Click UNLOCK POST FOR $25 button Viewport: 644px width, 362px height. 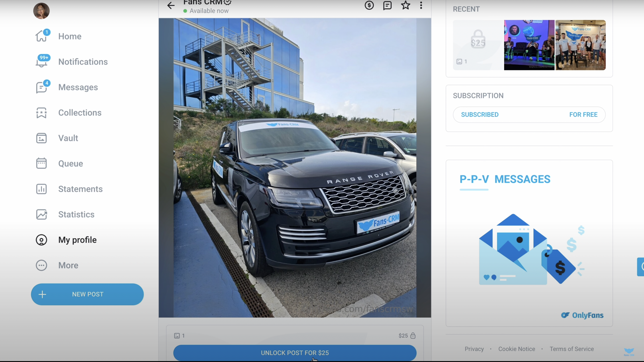[x=295, y=353]
